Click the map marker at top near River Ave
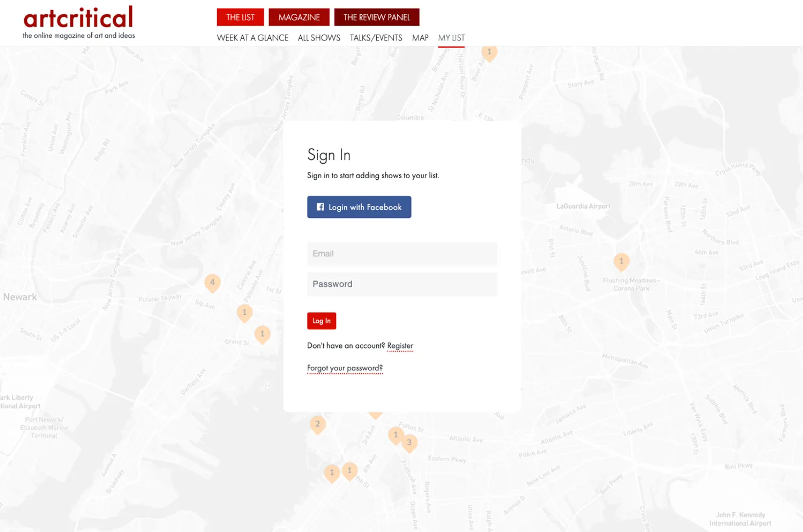Image resolution: width=803 pixels, height=532 pixels. pyautogui.click(x=489, y=52)
